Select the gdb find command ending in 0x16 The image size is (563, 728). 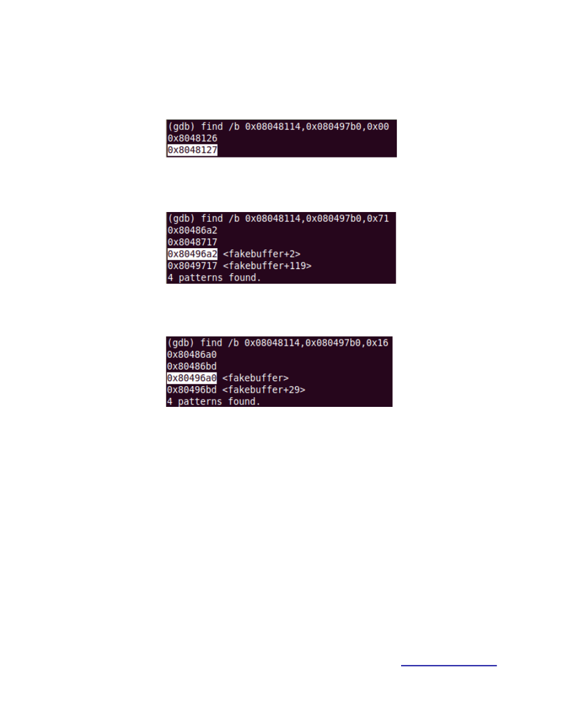(278, 343)
